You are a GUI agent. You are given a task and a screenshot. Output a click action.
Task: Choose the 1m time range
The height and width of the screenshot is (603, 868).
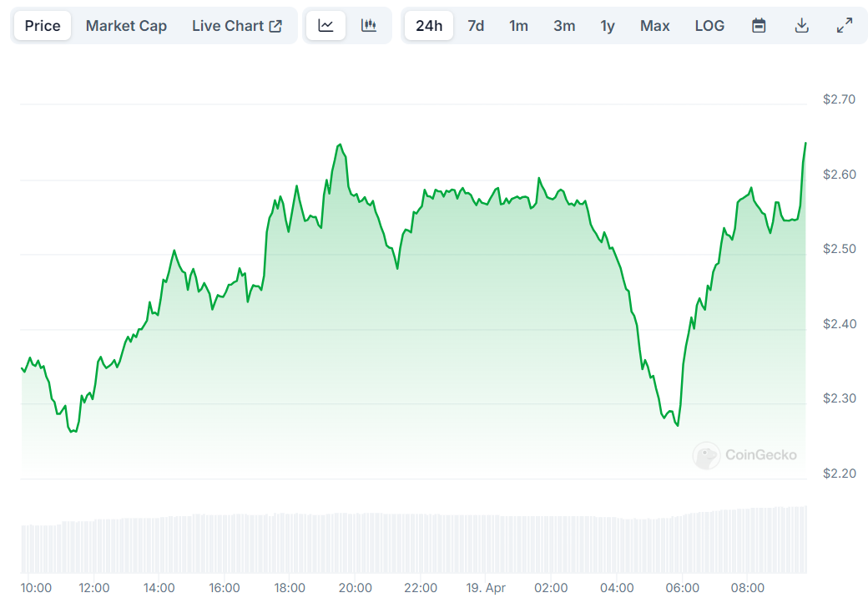(x=519, y=26)
